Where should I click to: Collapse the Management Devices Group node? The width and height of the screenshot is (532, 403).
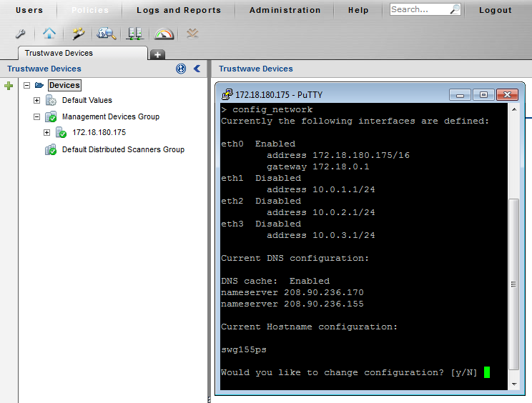37,116
